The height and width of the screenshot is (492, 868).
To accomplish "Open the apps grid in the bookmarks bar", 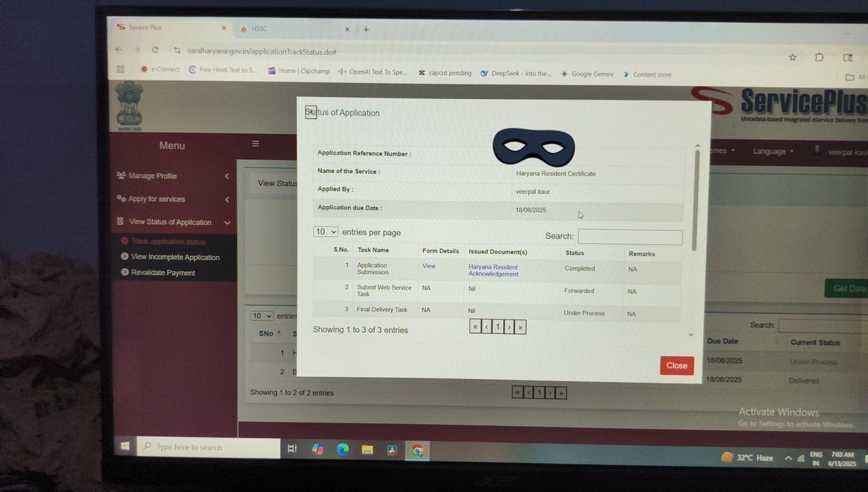I will tap(121, 69).
